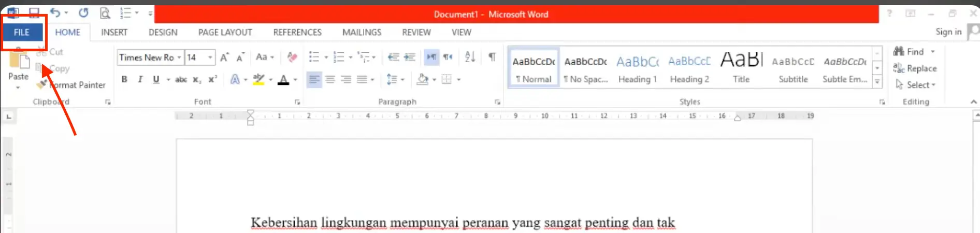Viewport: 980px width, 233px height.
Task: Toggle Underline formatting
Action: (156, 79)
